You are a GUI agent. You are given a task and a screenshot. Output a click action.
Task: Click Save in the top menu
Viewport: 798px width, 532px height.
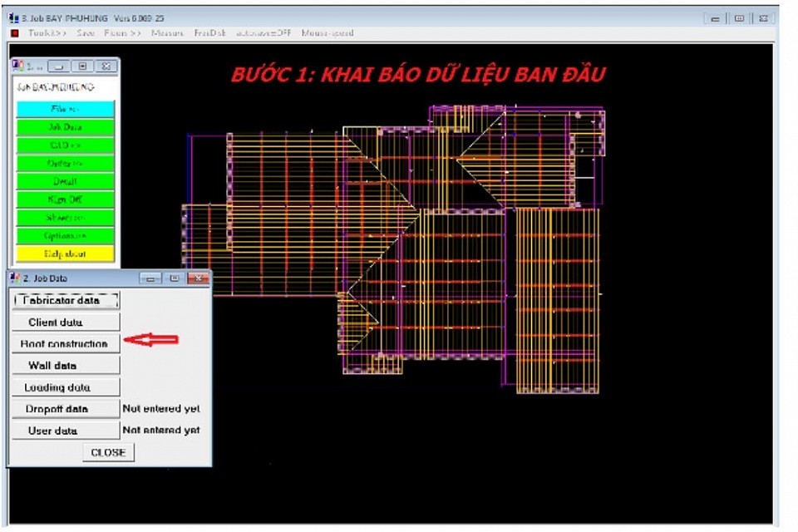point(86,33)
